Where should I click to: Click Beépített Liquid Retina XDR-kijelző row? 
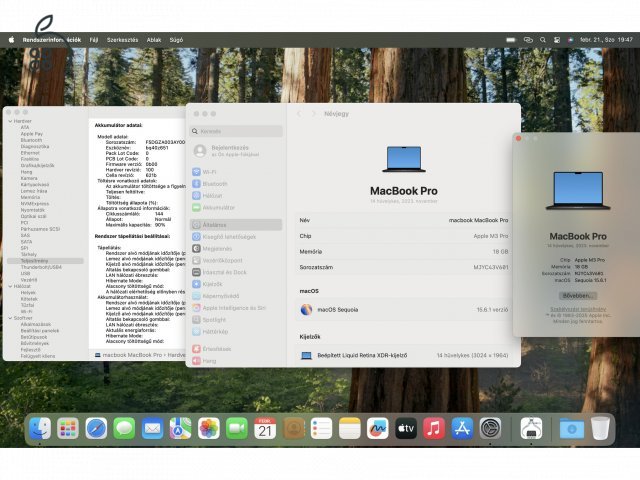click(404, 356)
